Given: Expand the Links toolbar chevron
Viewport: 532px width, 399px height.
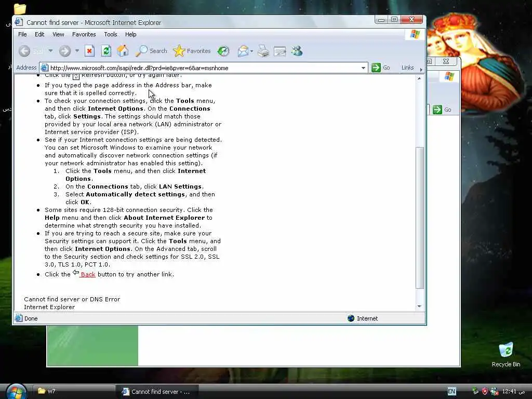Looking at the screenshot, I should point(421,69).
